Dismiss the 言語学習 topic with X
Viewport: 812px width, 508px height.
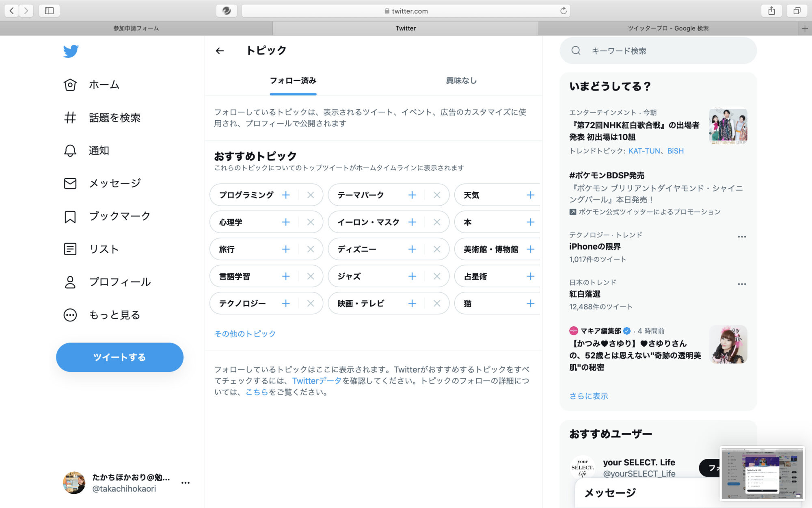pyautogui.click(x=311, y=276)
